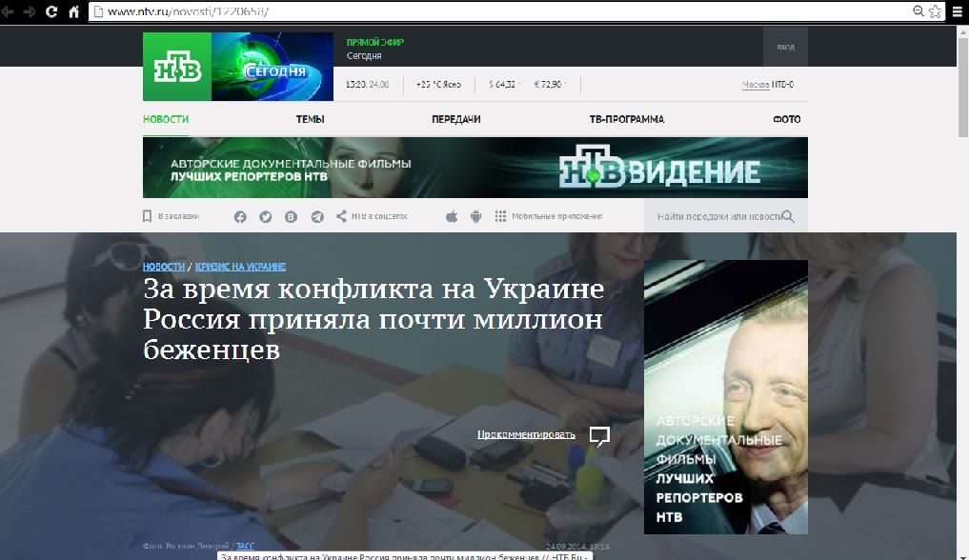Click the ПРЯМОЙ ЭФИР link
The height and width of the screenshot is (560, 969).
pos(375,42)
